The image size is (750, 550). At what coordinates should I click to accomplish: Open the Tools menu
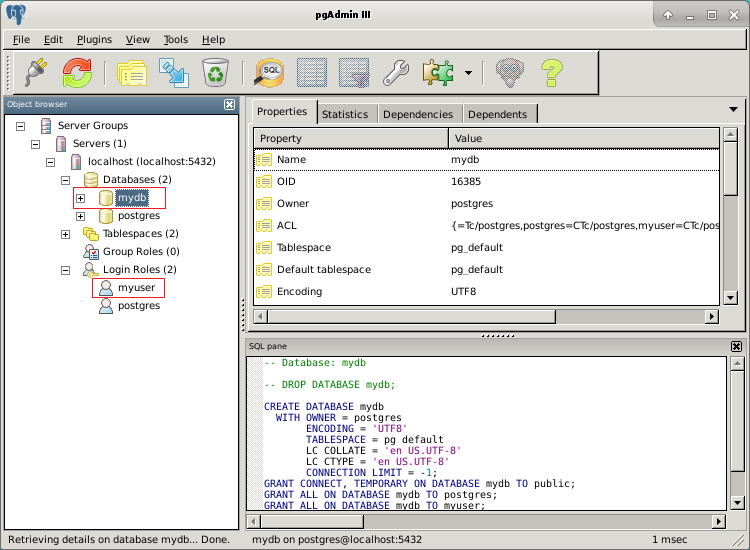[176, 40]
